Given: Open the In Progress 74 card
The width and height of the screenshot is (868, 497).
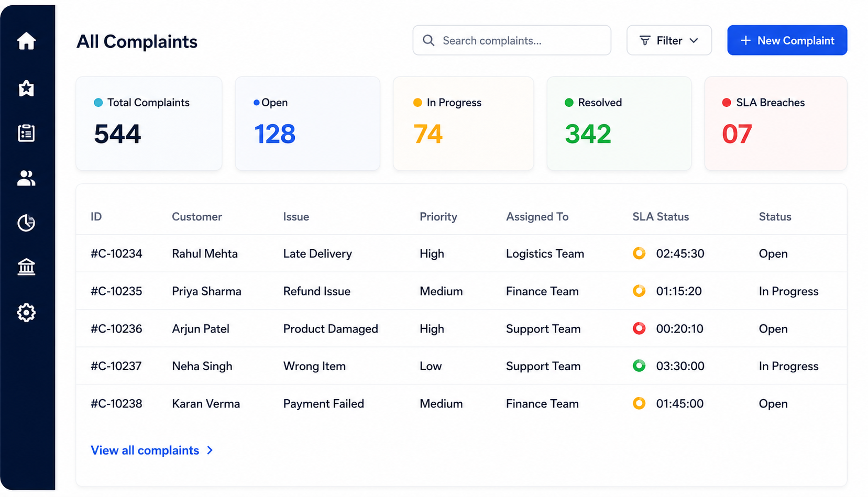Looking at the screenshot, I should click(x=464, y=124).
